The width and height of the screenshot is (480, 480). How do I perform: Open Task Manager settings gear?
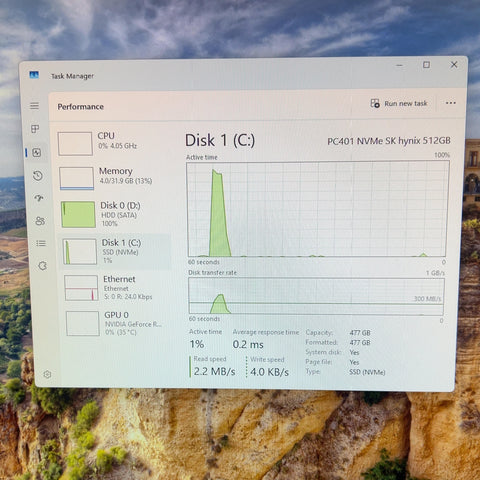point(47,374)
